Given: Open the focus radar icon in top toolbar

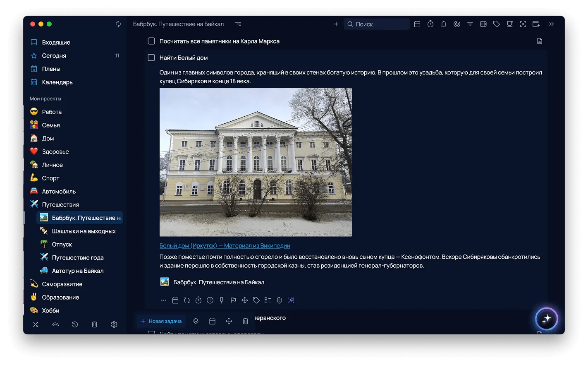Looking at the screenshot, I should point(457,24).
